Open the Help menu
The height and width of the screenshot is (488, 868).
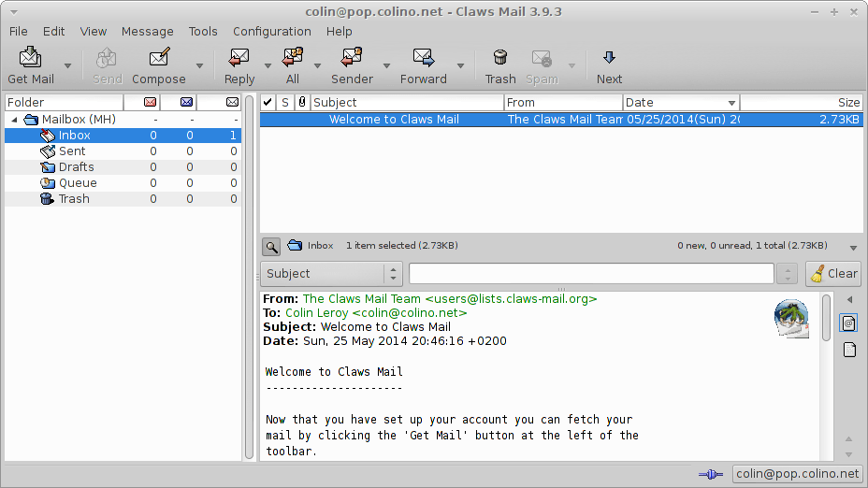[x=339, y=32]
